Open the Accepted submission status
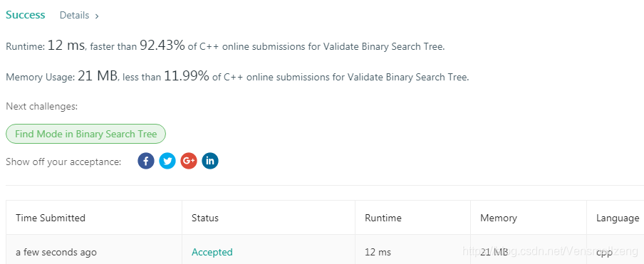The width and height of the screenshot is (644, 264). click(x=212, y=252)
